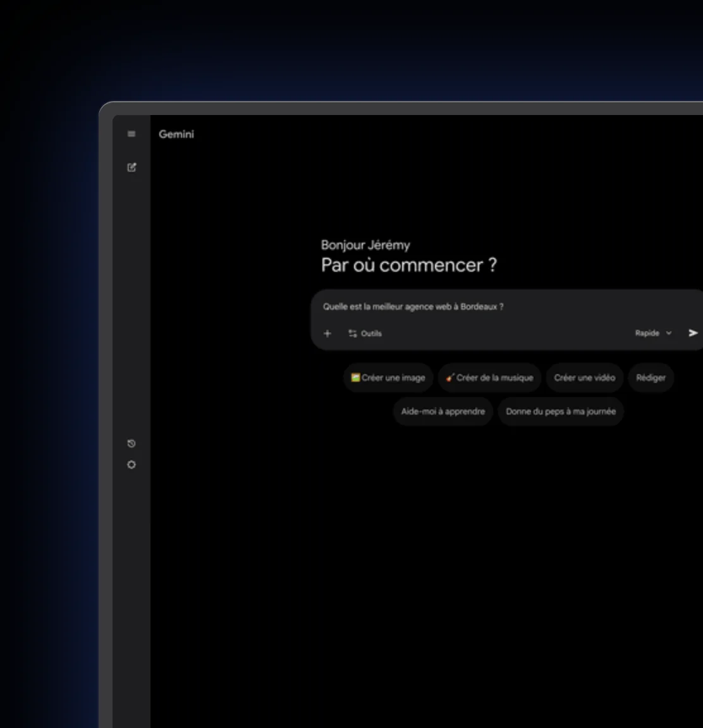The image size is (703, 728).
Task: Select the Créer une image chip
Action: coord(388,377)
